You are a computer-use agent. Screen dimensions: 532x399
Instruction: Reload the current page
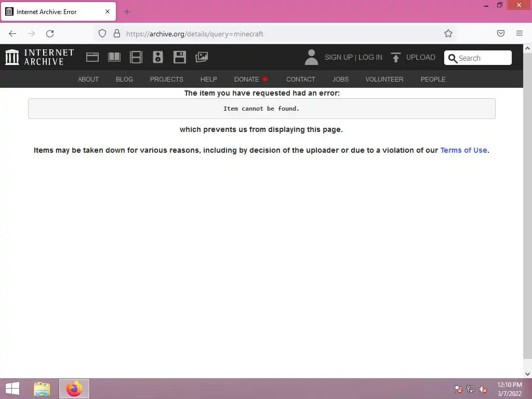(x=50, y=34)
